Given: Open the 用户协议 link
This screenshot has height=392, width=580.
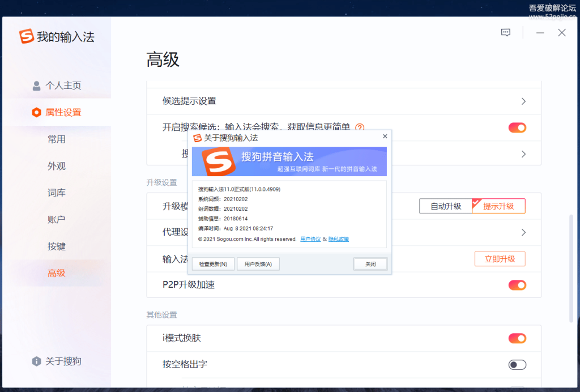Looking at the screenshot, I should [310, 239].
